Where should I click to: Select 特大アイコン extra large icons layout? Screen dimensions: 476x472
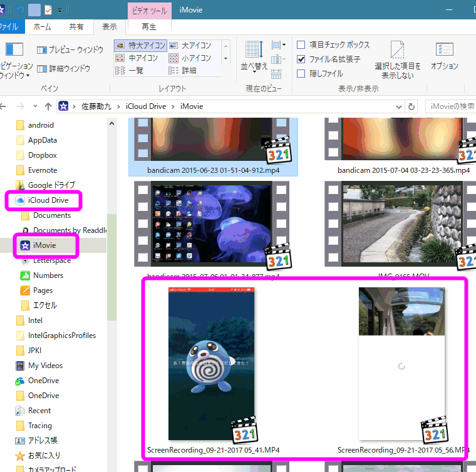[x=140, y=46]
